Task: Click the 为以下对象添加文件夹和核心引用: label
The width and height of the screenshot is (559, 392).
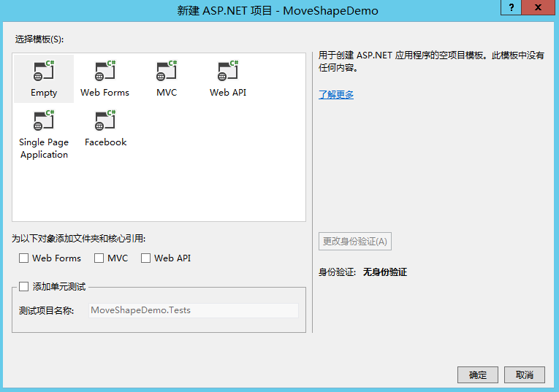Action: pos(78,239)
